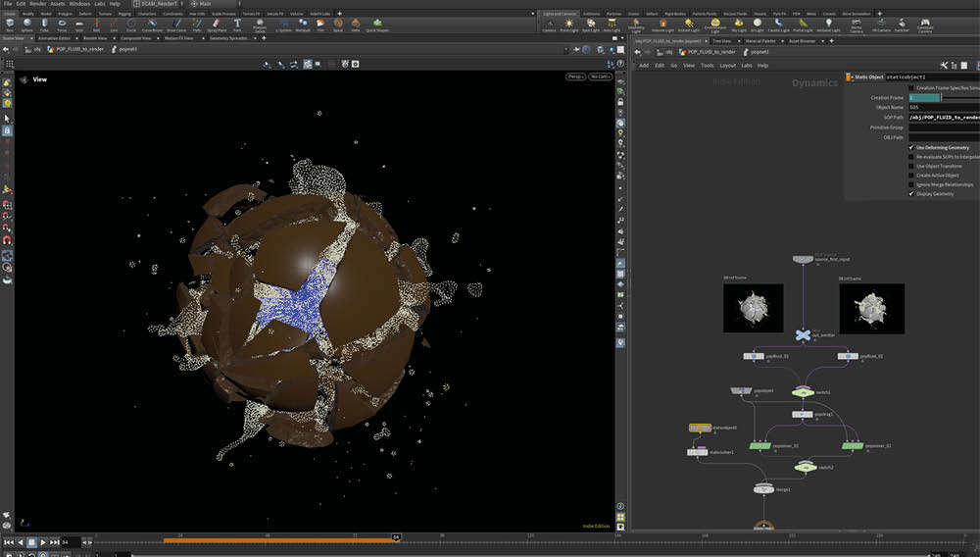Open the No cam camera dropdown
The width and height of the screenshot is (980, 557).
pos(599,76)
